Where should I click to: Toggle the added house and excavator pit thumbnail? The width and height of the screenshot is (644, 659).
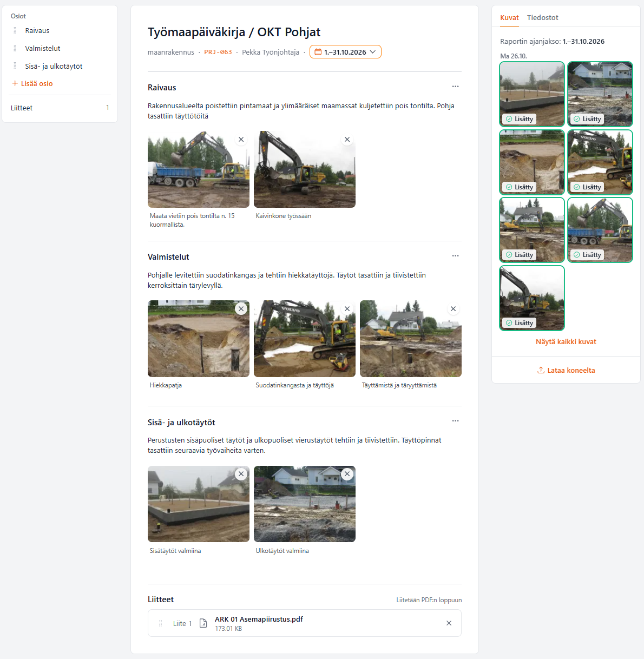coord(532,230)
